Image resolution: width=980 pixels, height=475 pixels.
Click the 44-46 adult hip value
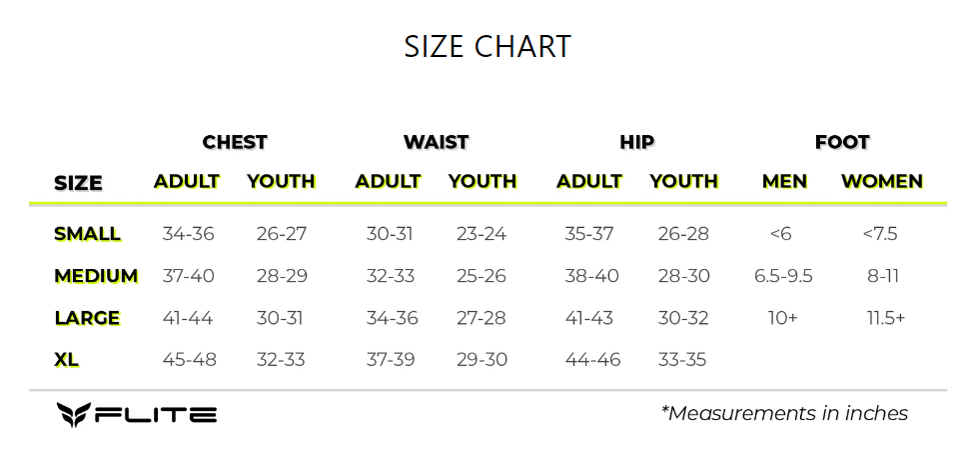point(592,359)
